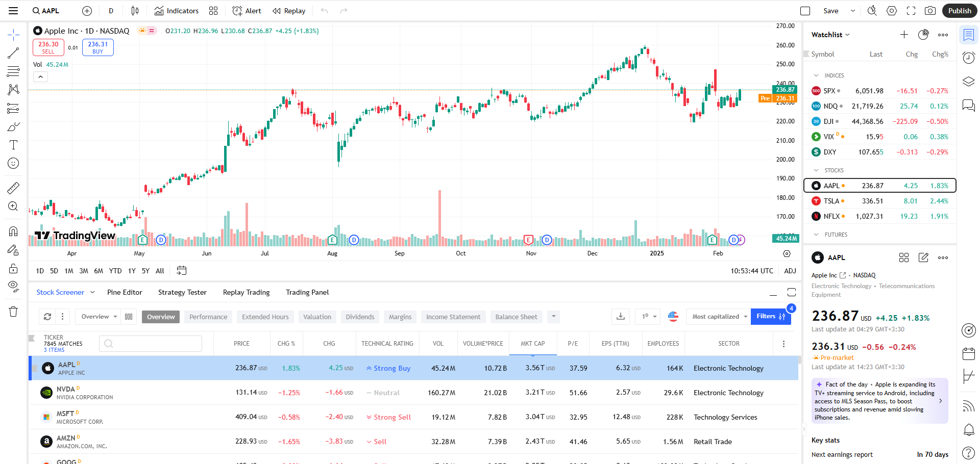The width and height of the screenshot is (980, 464).
Task: Open Most capitalized sort dropdown
Action: pyautogui.click(x=719, y=317)
